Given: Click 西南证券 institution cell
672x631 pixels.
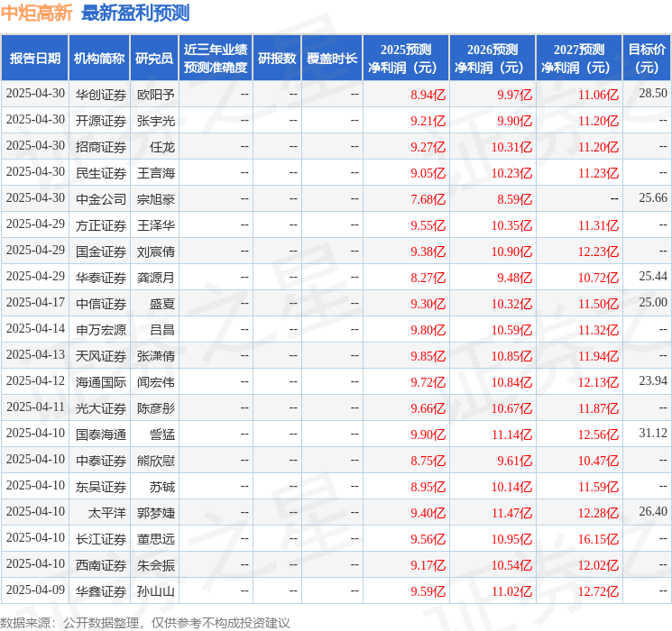Looking at the screenshot, I should point(101,565).
